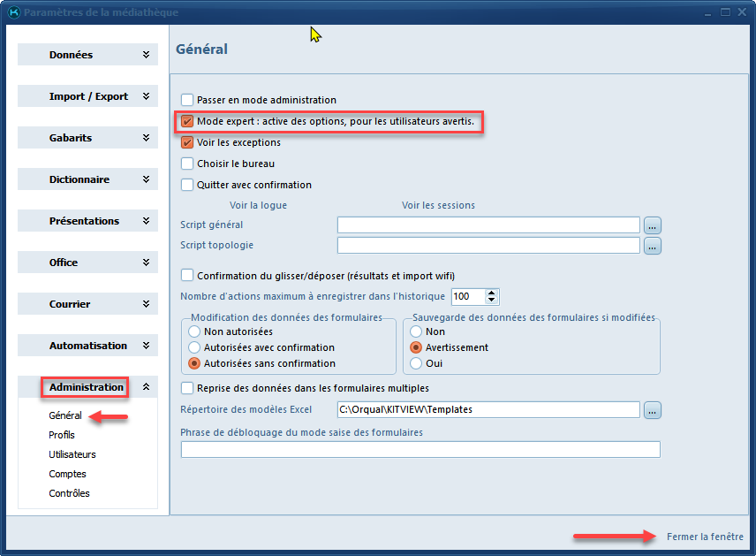Open browse button for Répertoire des modèles Excel
This screenshot has height=556, width=756.
click(x=653, y=410)
